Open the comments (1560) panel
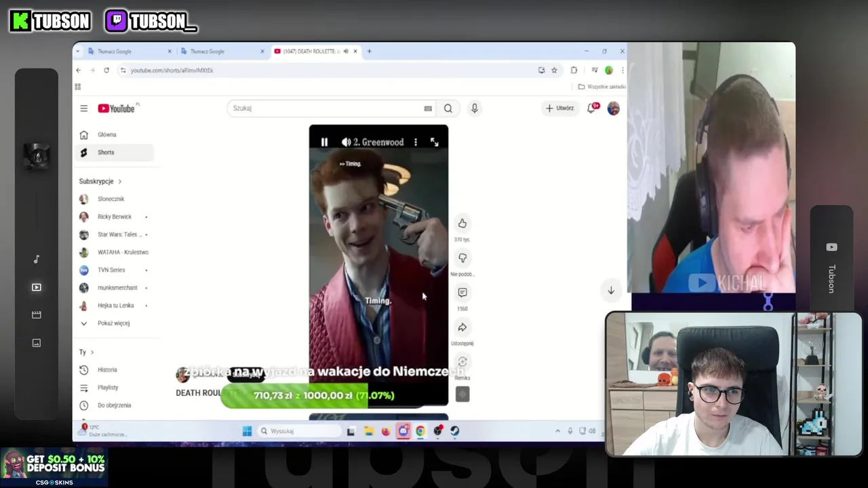Viewport: 868px width, 488px height. pyautogui.click(x=462, y=293)
